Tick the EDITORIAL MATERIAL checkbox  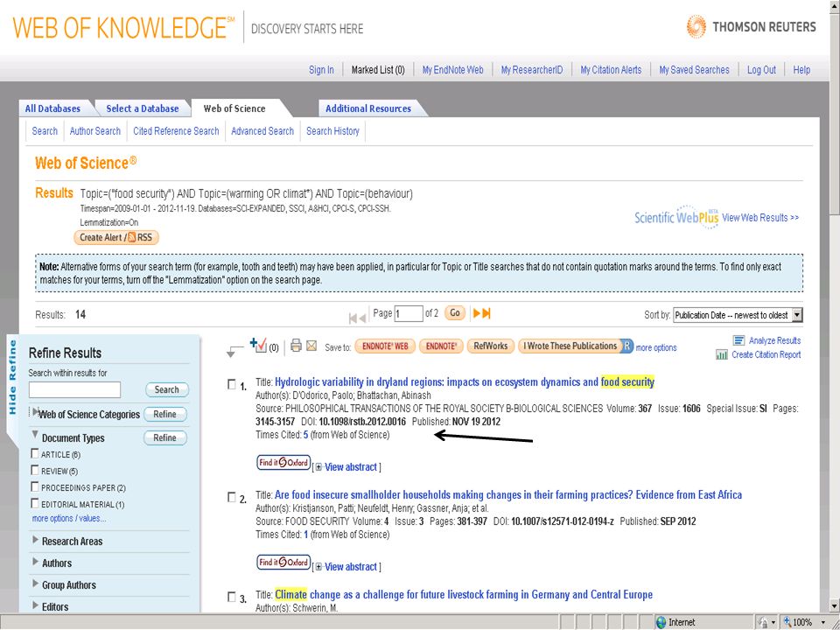click(35, 504)
